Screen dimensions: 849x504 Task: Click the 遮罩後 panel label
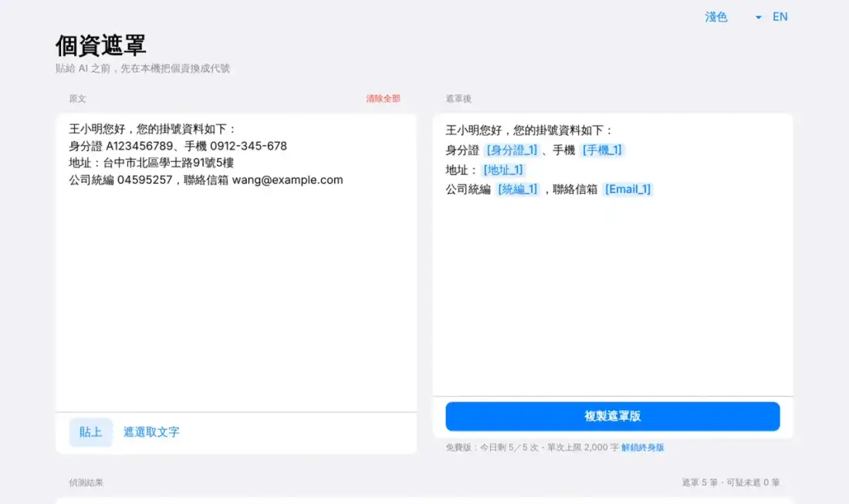(458, 99)
